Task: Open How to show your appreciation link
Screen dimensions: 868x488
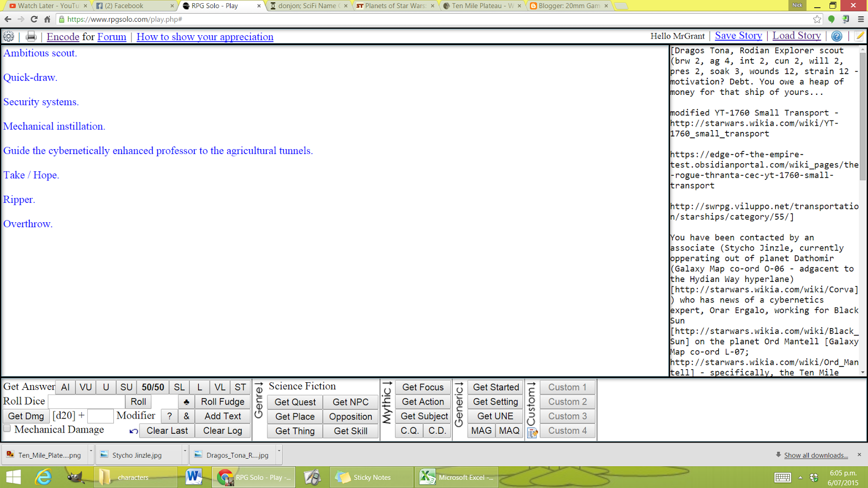Action: tap(205, 37)
